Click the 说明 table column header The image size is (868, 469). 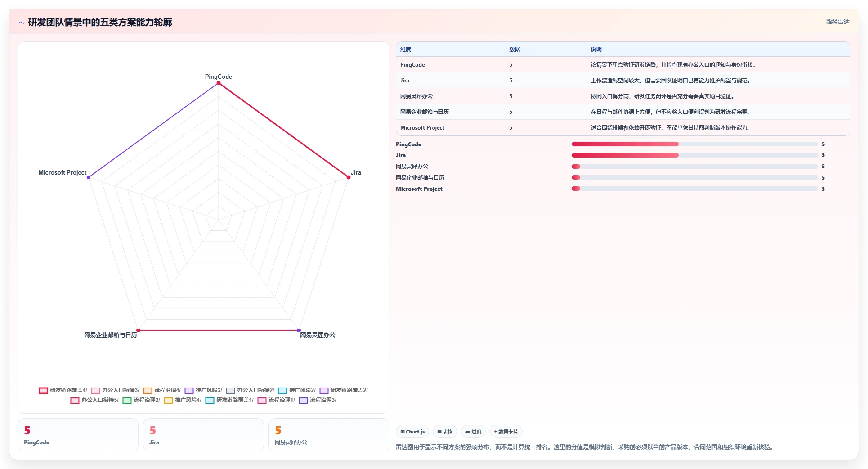point(596,50)
